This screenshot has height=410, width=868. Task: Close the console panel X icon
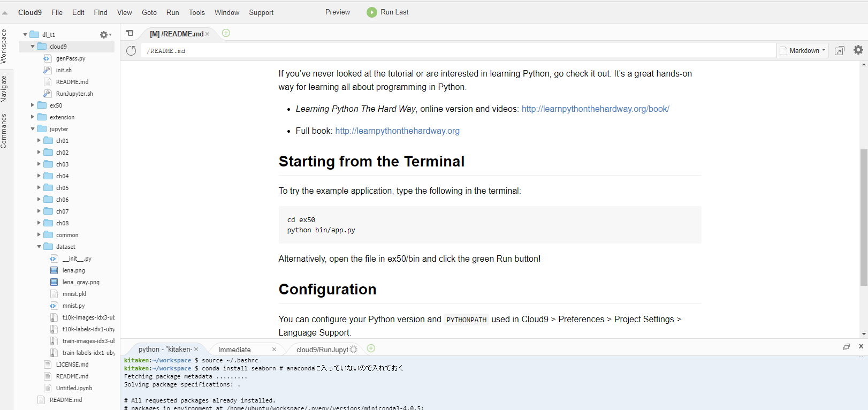(x=861, y=346)
